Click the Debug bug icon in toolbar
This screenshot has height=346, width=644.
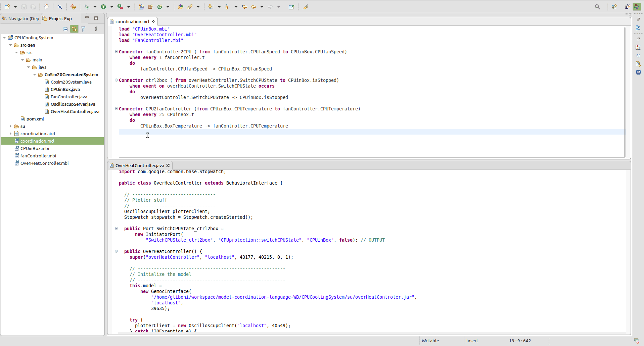87,7
